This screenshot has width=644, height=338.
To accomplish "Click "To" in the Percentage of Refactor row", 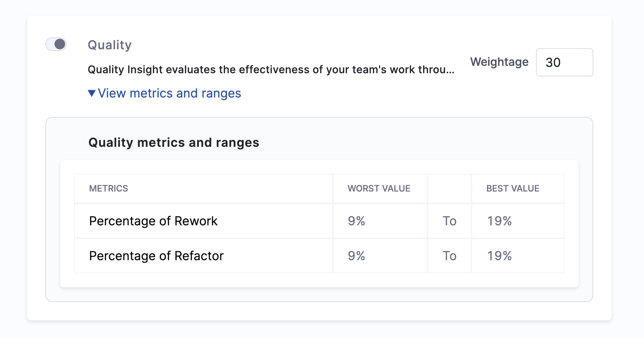I will pos(449,256).
